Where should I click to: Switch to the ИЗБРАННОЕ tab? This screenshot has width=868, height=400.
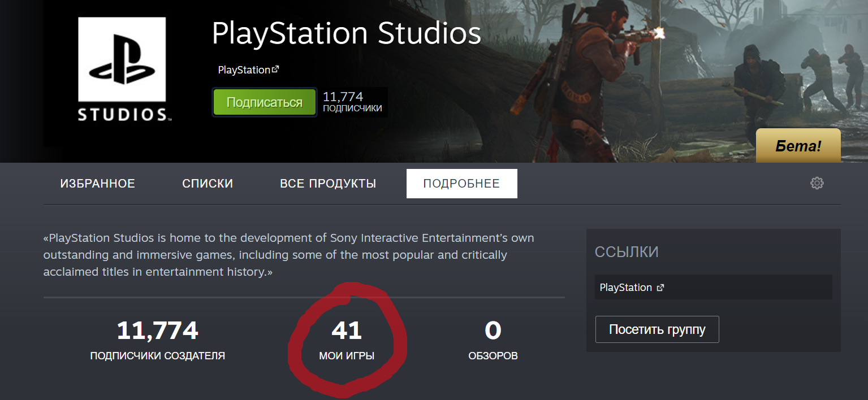[x=98, y=184]
